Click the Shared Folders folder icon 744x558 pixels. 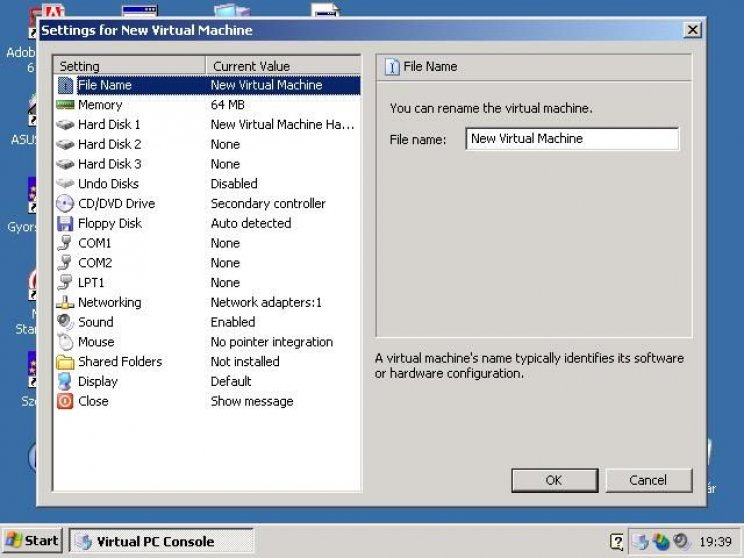(65, 362)
